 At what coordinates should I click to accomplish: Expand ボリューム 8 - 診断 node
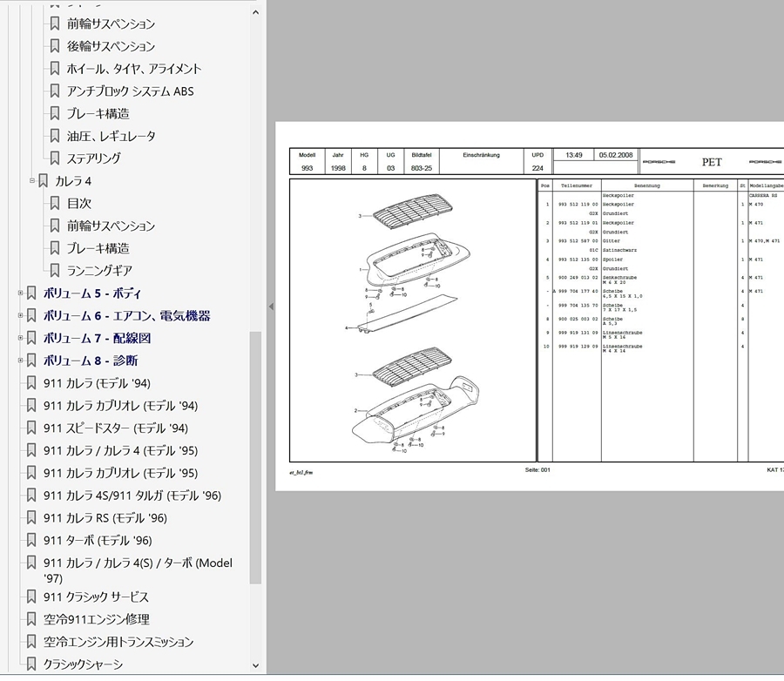21,361
